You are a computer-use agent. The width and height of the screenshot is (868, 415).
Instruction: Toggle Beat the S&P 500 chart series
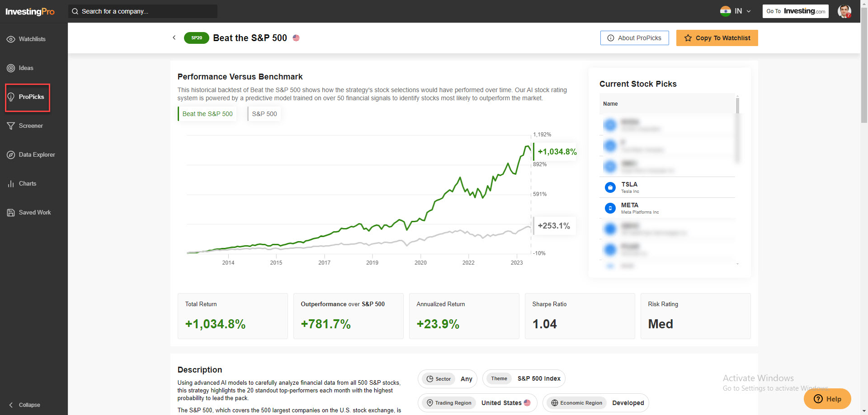coord(207,114)
